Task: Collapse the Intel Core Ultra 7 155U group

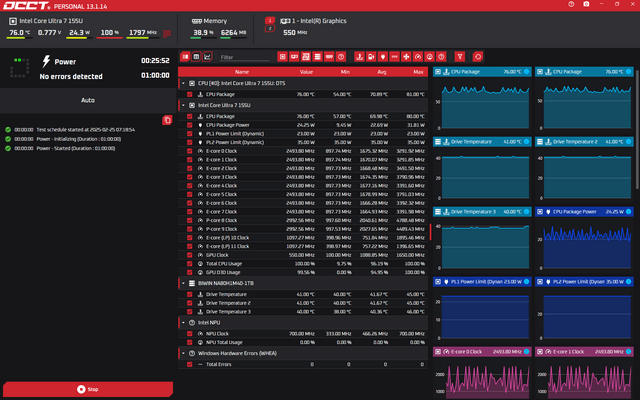Action: (x=190, y=104)
